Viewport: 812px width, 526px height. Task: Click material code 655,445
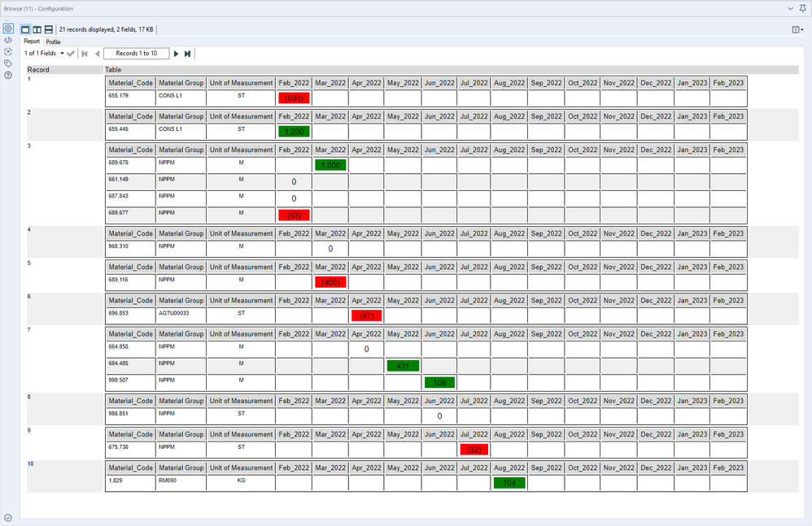pos(118,129)
